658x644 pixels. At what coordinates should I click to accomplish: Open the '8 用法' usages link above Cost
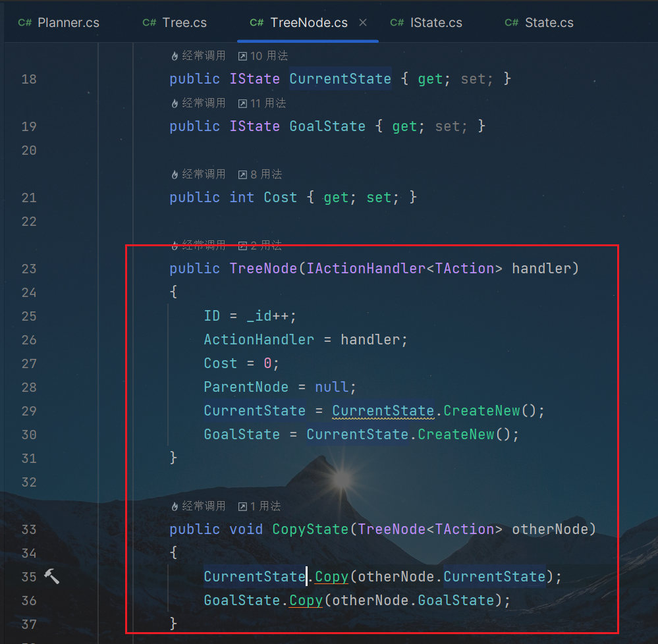[x=260, y=174]
